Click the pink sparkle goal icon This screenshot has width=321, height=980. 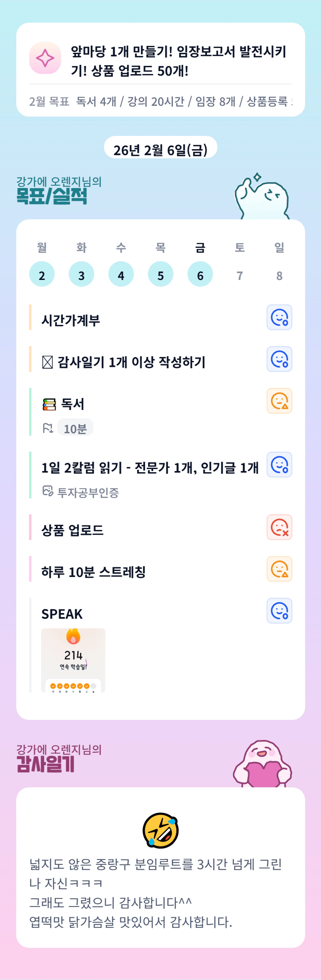pos(45,58)
